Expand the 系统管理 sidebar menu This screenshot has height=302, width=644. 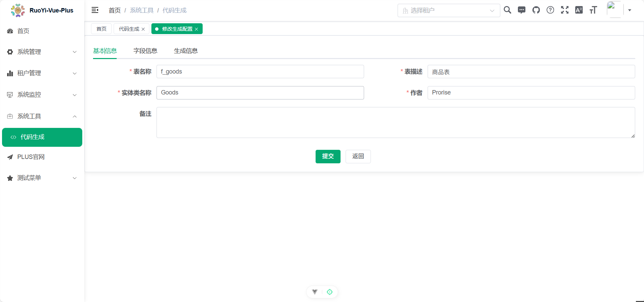click(x=42, y=52)
